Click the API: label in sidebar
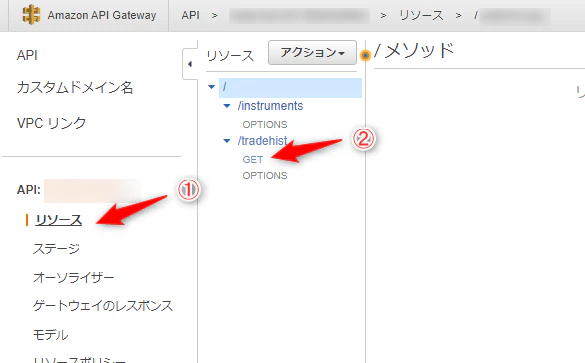This screenshot has width=585, height=363. [28, 190]
